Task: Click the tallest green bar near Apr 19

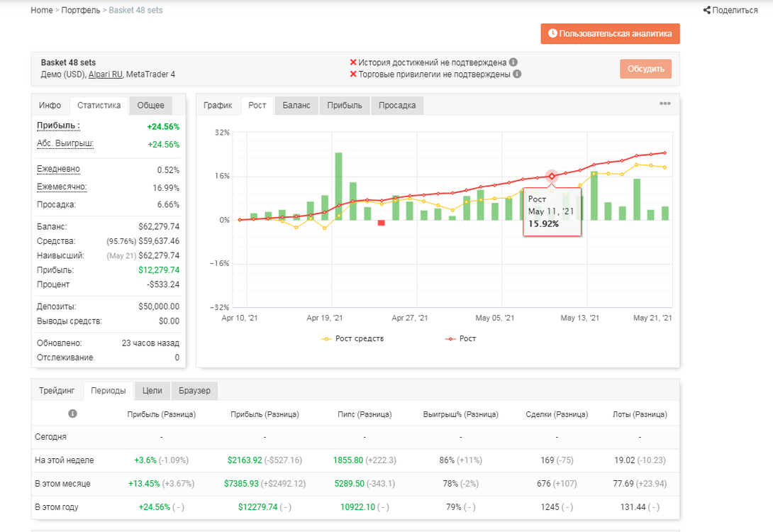Action: click(x=339, y=187)
